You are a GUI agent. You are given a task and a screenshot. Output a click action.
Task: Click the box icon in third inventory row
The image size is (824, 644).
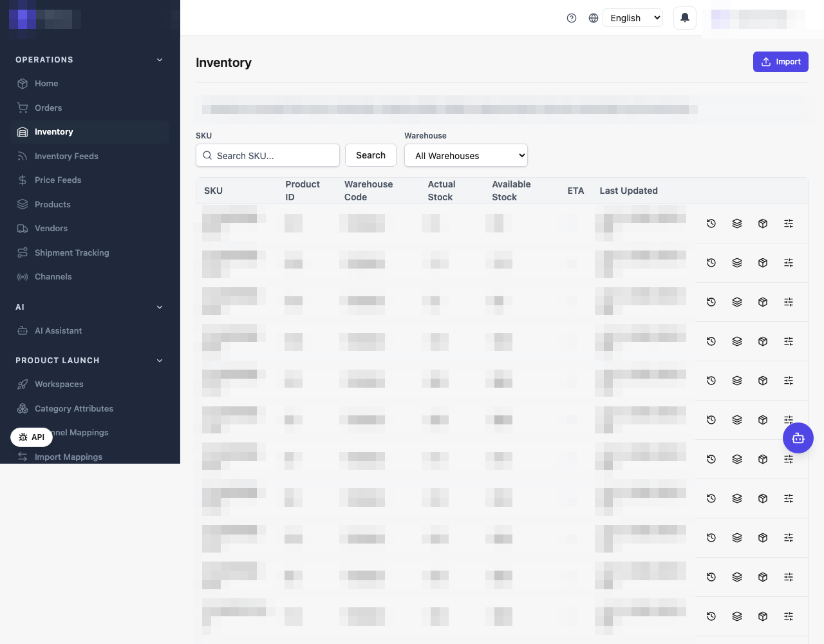pos(763,302)
